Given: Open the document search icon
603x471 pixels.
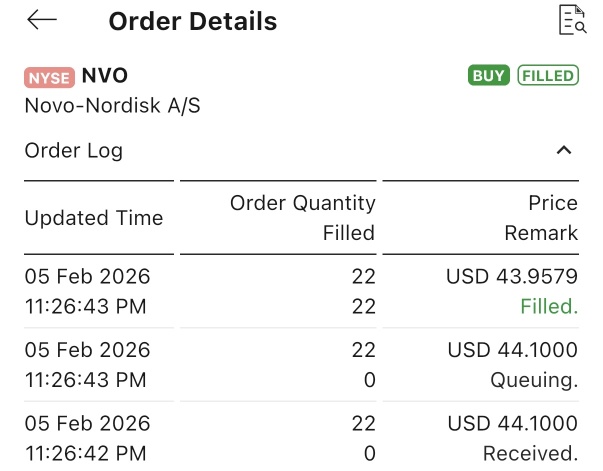Looking at the screenshot, I should 573,20.
